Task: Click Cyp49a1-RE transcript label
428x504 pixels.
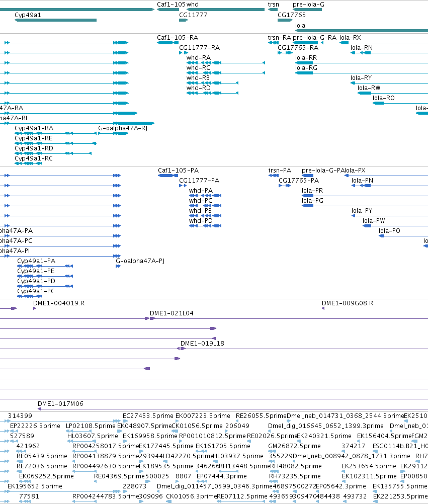Action: (34, 138)
